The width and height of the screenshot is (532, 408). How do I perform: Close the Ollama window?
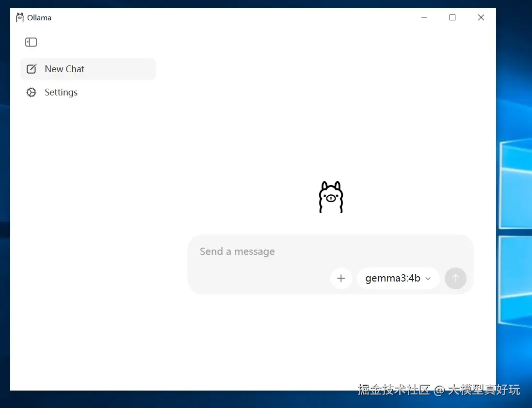coord(481,17)
